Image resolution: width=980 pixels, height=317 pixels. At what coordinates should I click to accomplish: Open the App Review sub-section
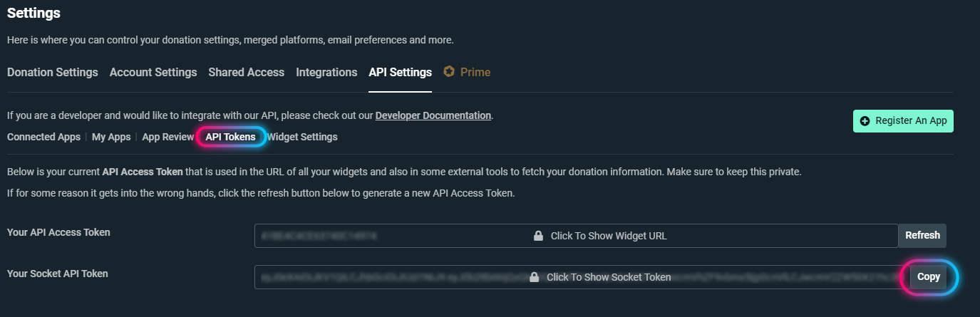tap(168, 137)
